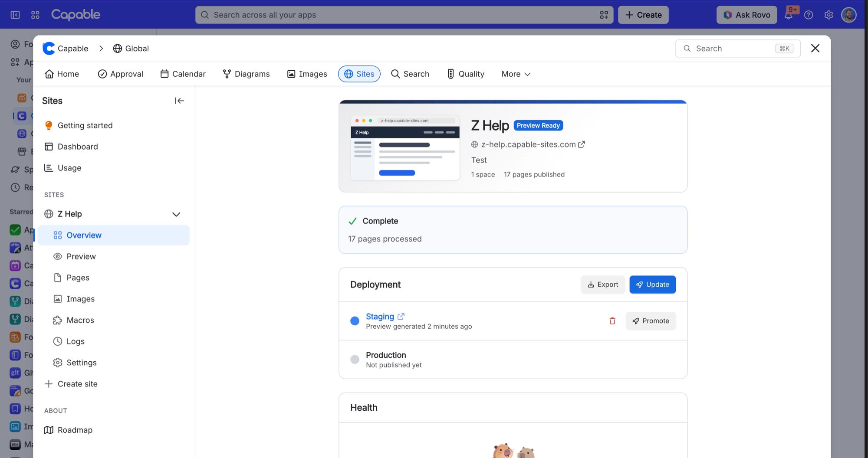
Task: Click the Preview Ready badge
Action: coord(538,125)
